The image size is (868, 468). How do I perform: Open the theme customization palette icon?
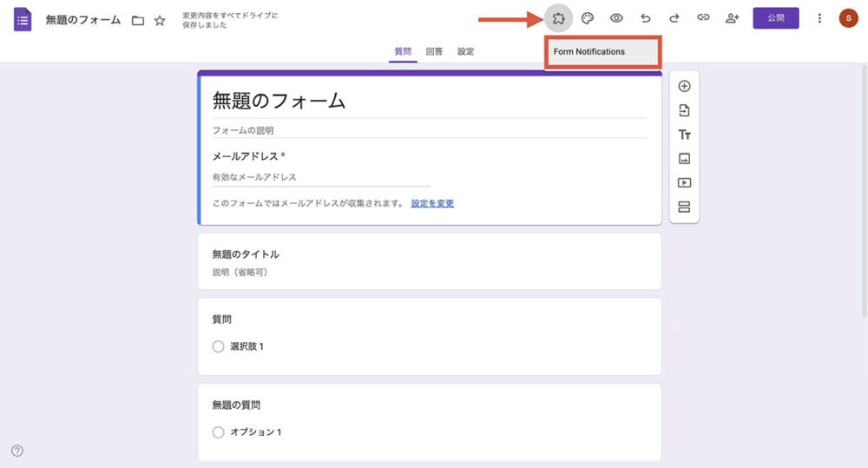coord(588,18)
